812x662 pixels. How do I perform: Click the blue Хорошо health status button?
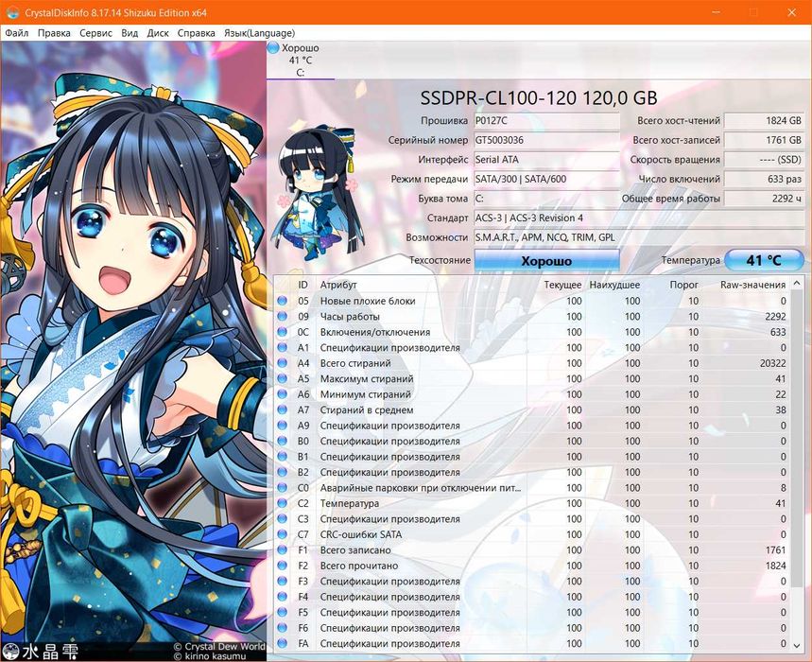tap(547, 261)
